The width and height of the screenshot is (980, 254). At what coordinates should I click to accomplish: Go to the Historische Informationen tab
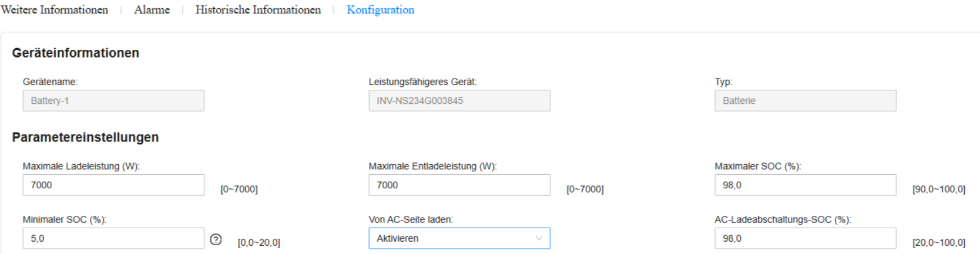(x=258, y=10)
